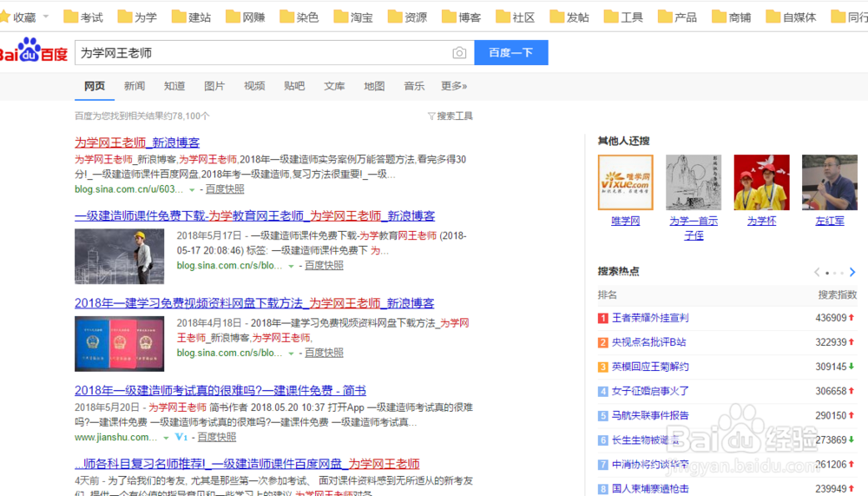Open related search 唯学网 link

pyautogui.click(x=626, y=222)
